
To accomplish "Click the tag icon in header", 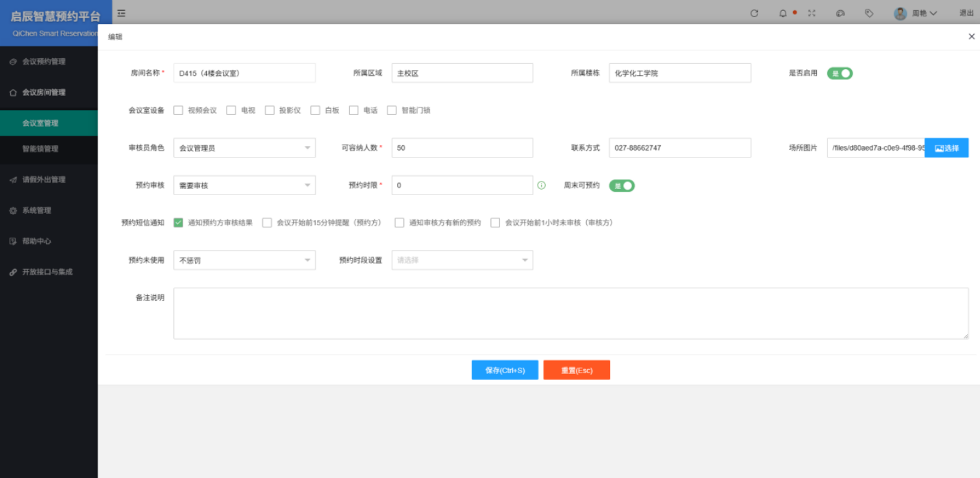I will click(869, 13).
